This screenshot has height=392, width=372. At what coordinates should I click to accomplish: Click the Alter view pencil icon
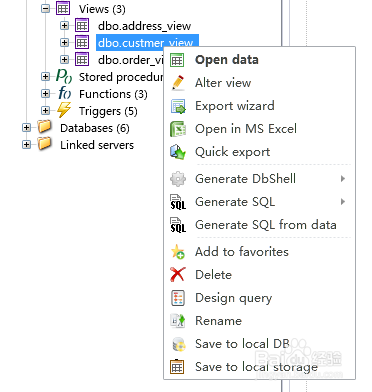coord(178,83)
